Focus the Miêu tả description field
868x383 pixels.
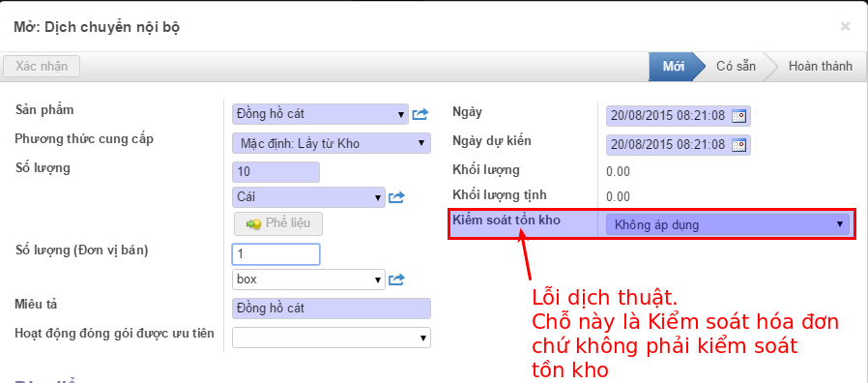pos(331,309)
